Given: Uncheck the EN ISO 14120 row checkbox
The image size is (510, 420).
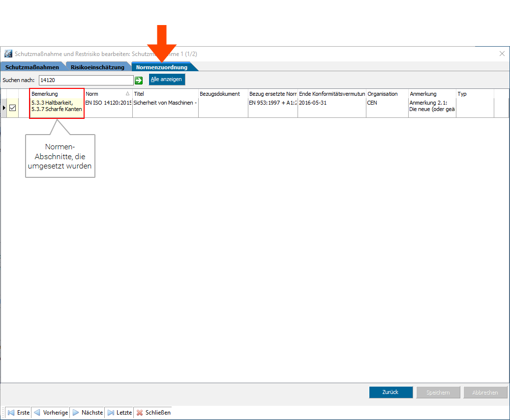Looking at the screenshot, I should (x=13, y=108).
